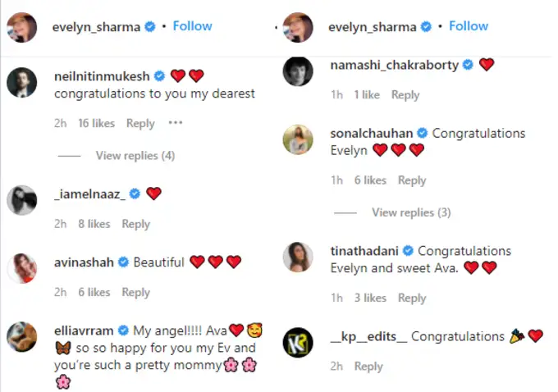This screenshot has width=558, height=392.
Task: Click _iamelnaaz_ avatar photo
Action: [22, 200]
